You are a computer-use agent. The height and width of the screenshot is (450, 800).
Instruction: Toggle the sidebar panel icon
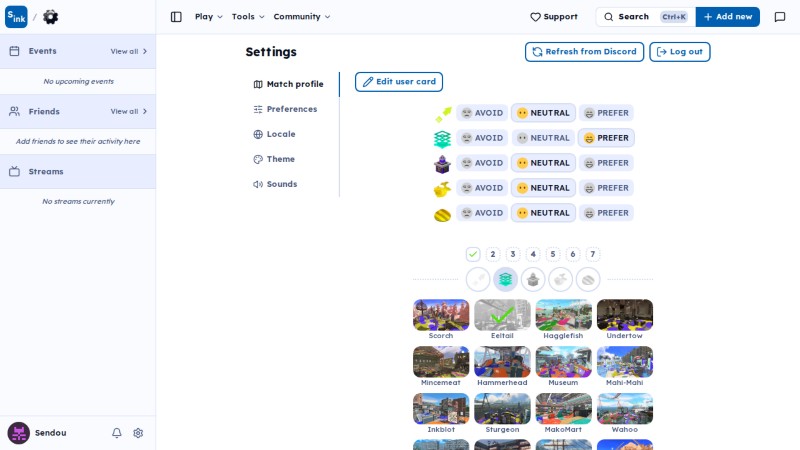tap(176, 17)
